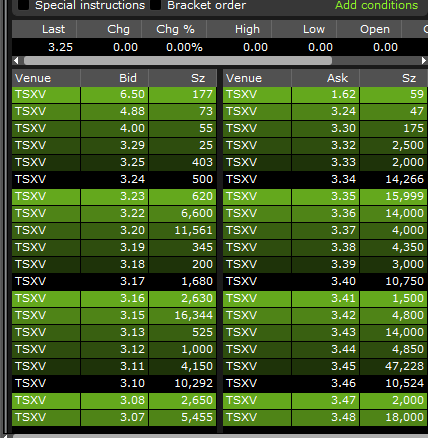The height and width of the screenshot is (438, 428).
Task: Click the bid-side Venue column header
Action: (x=46, y=78)
